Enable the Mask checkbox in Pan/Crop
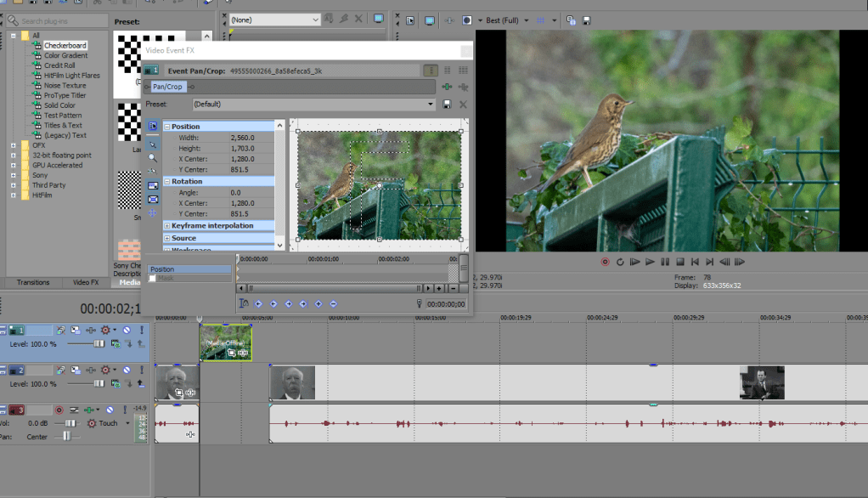The height and width of the screenshot is (498, 868). point(152,279)
